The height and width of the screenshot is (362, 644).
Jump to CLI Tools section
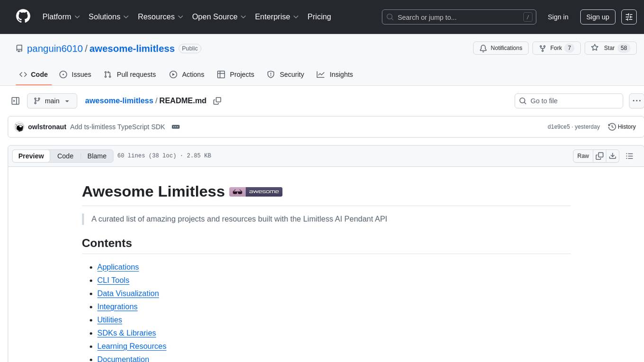click(x=113, y=280)
